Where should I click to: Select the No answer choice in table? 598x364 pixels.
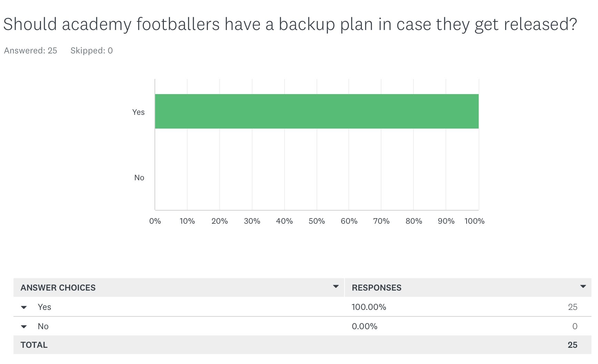[43, 326]
